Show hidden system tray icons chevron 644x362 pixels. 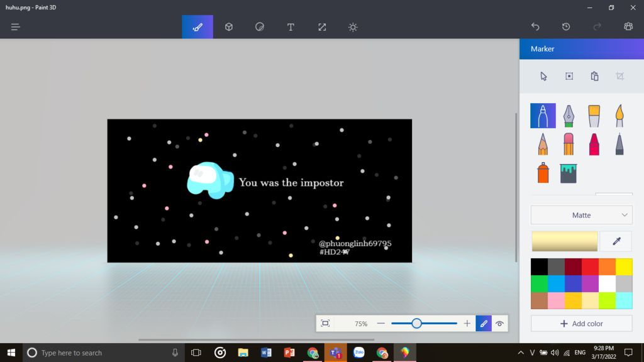(521, 353)
